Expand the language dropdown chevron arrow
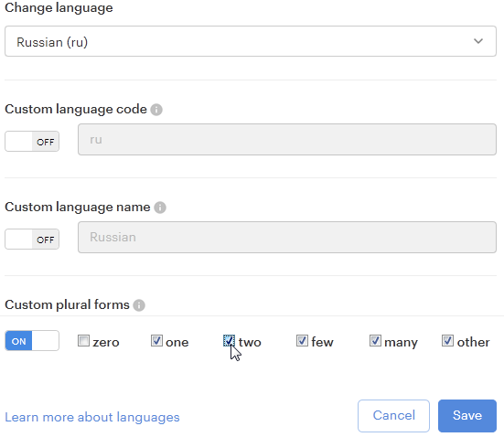Viewport: 504px width, 437px height. 478,41
